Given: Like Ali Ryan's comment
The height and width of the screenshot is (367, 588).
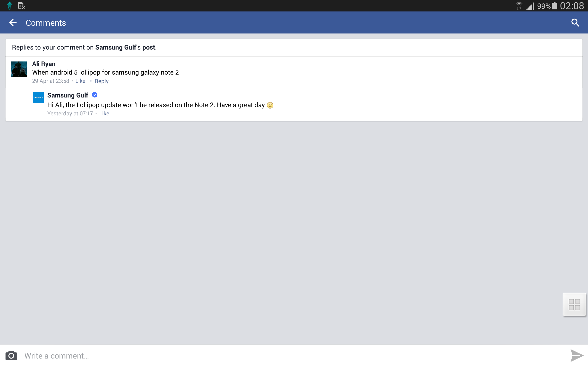Looking at the screenshot, I should (x=80, y=81).
